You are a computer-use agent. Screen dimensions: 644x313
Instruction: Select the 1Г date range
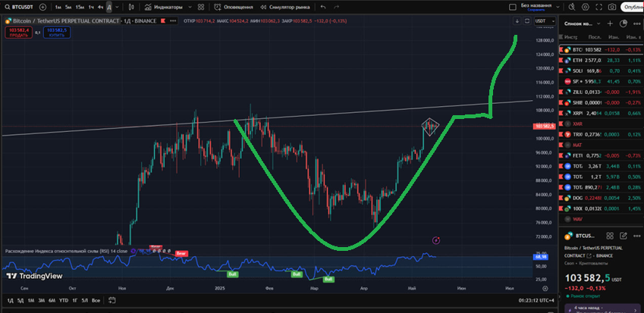[x=75, y=300]
